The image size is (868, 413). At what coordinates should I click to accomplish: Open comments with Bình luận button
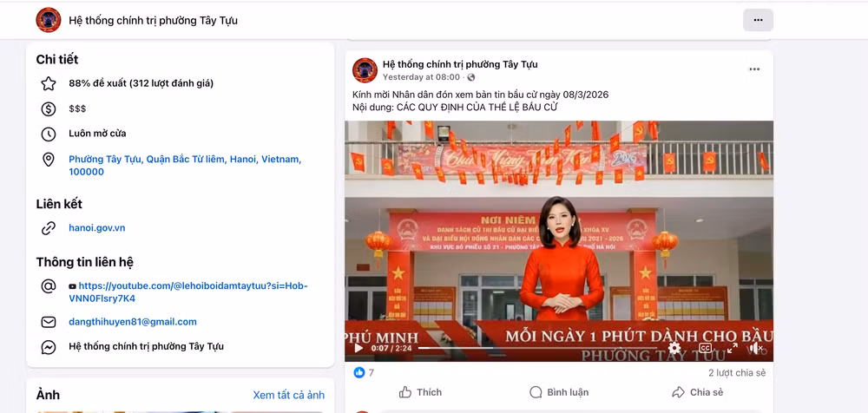(558, 392)
